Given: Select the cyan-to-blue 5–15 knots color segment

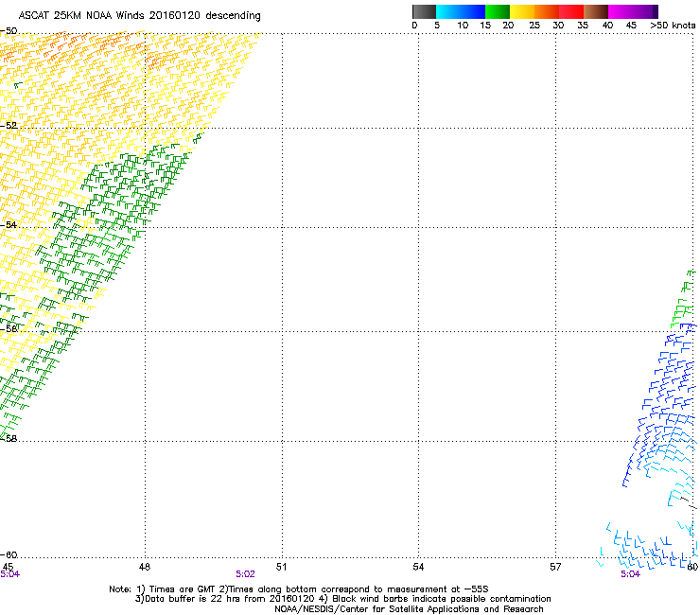Looking at the screenshot, I should coord(461,11).
